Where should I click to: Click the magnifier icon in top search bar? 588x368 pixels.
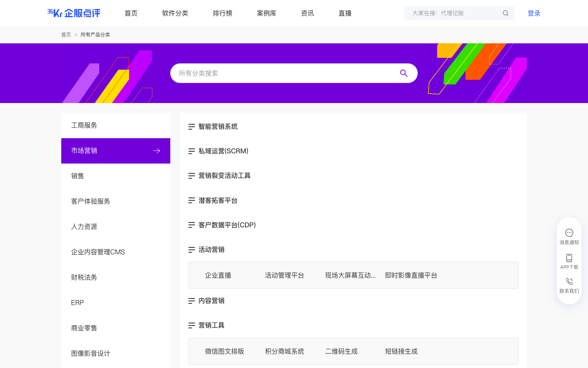(x=506, y=13)
